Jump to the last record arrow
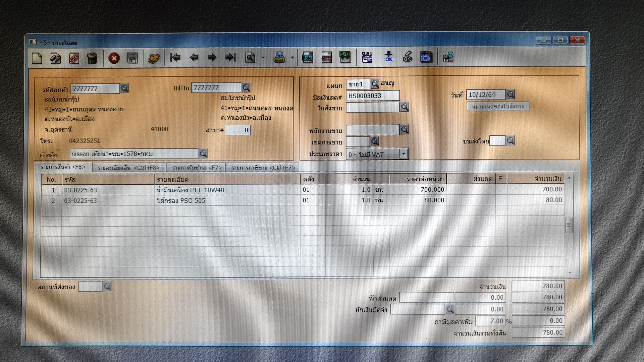Viewport: 644px width, 362px height. 230,58
